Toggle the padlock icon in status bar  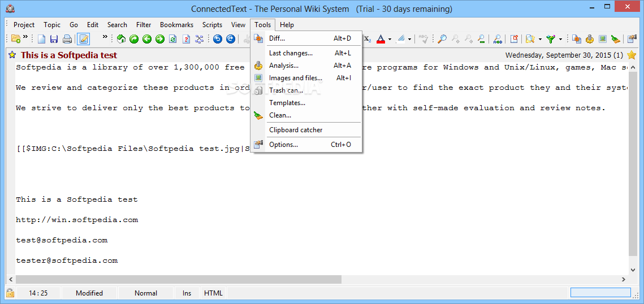[10, 293]
